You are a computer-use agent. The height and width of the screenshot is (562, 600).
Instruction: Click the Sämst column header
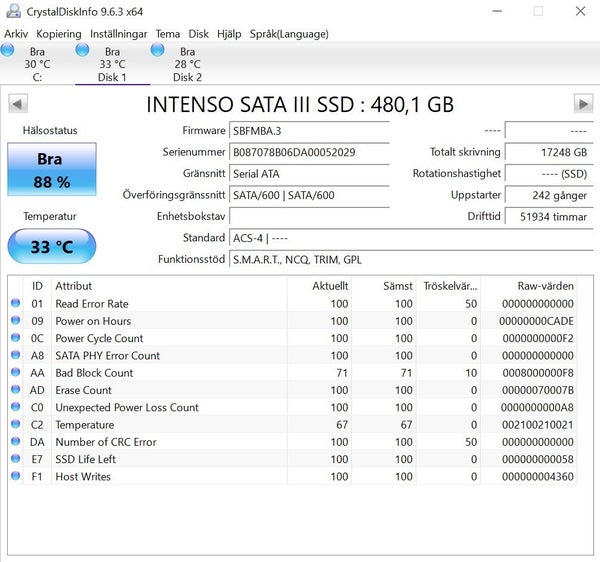pos(383,286)
